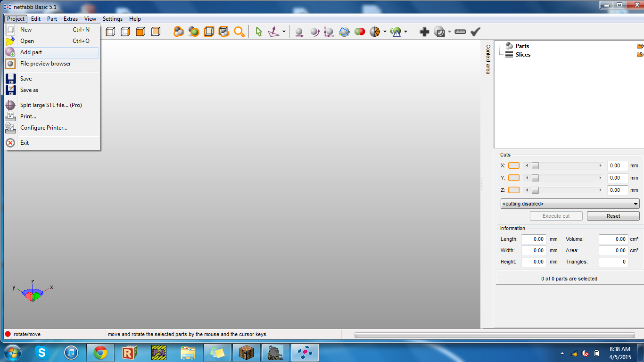
Task: Open the Edit menu
Action: click(36, 19)
